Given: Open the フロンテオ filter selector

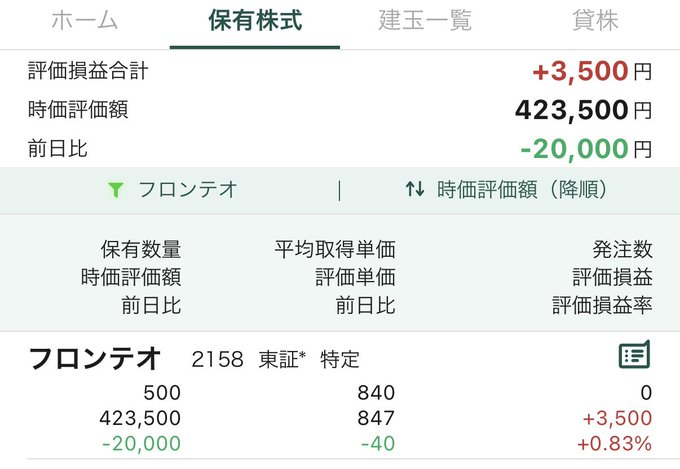Looking at the screenshot, I should (173, 190).
